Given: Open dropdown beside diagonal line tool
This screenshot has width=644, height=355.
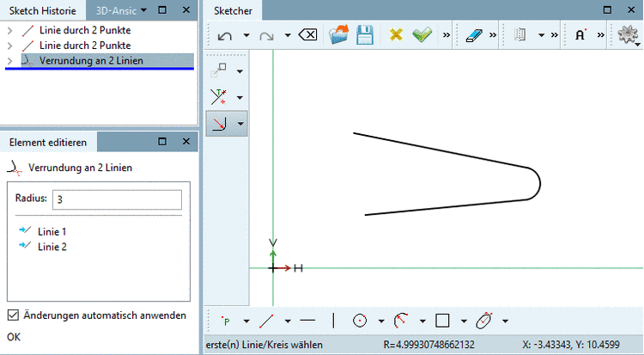Looking at the screenshot, I should click(288, 321).
